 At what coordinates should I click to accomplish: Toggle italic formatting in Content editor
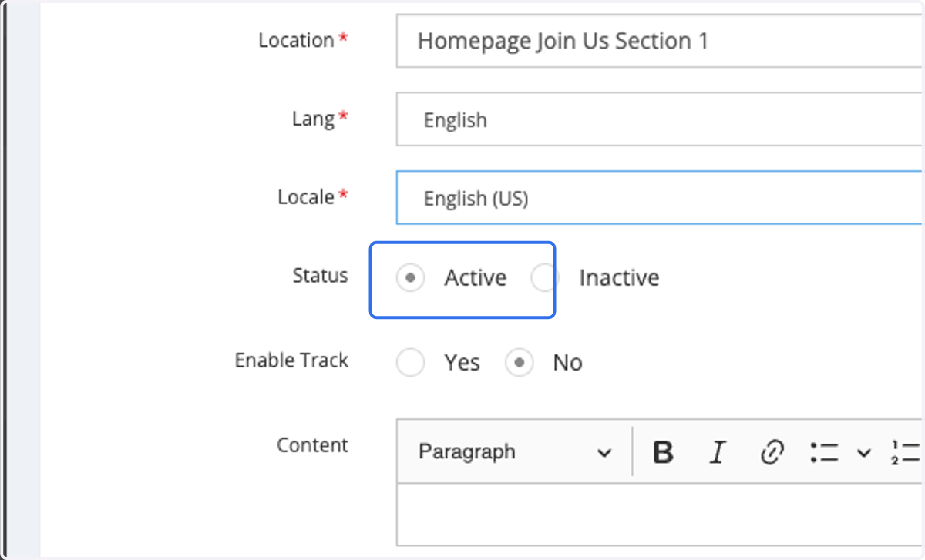(718, 452)
